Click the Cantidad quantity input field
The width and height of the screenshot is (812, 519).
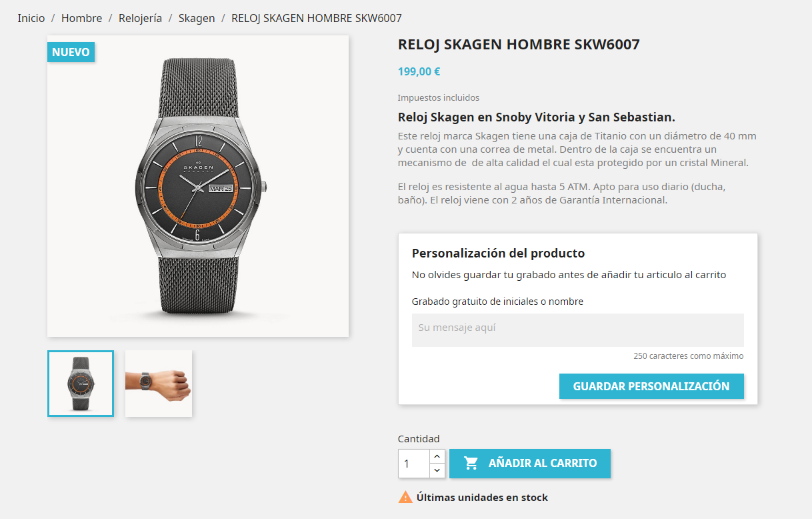coord(414,463)
